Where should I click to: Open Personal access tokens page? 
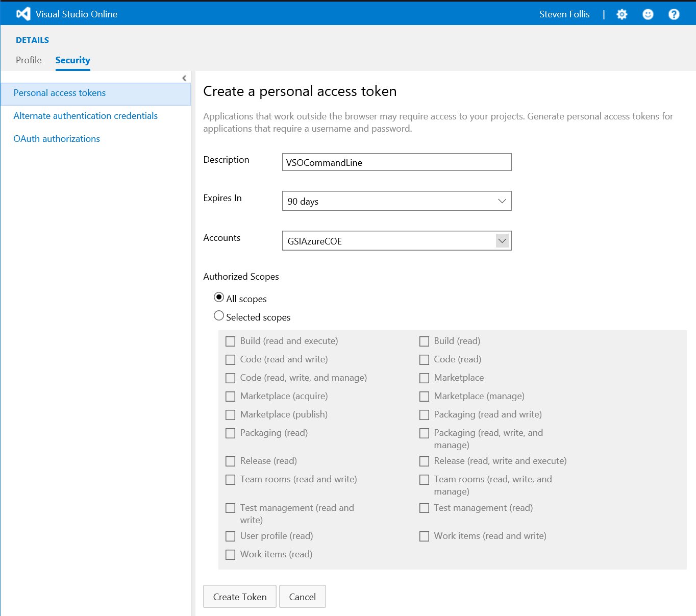pos(96,93)
